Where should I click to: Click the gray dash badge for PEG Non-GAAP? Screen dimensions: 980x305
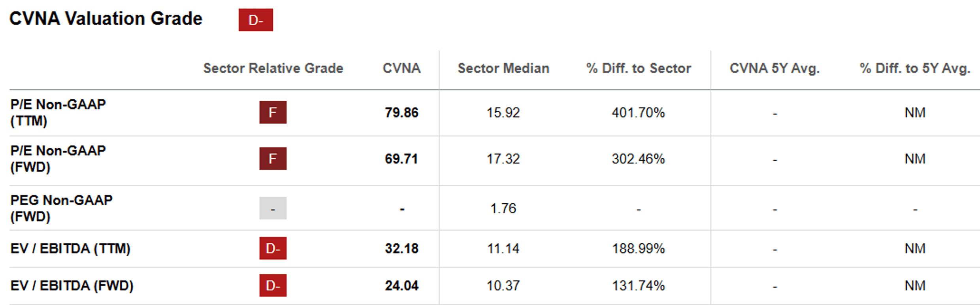tap(273, 208)
